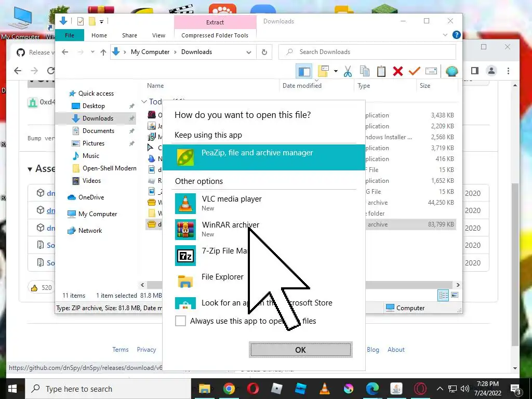Go back in File Explorer
Viewport: 532px width, 399px height.
point(65,52)
